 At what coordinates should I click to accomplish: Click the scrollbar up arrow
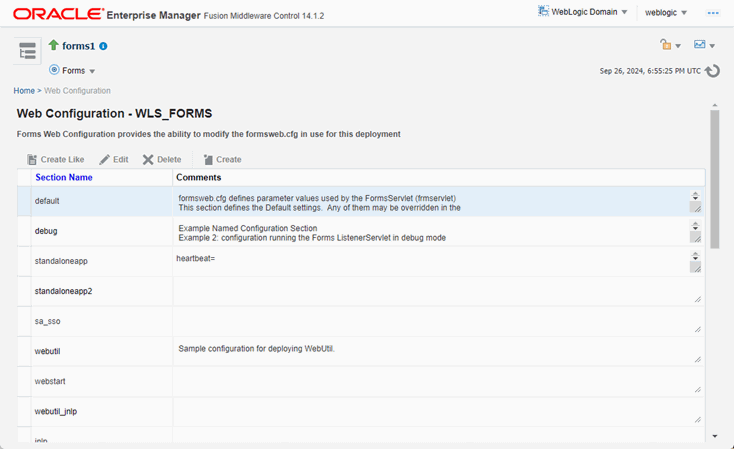715,105
